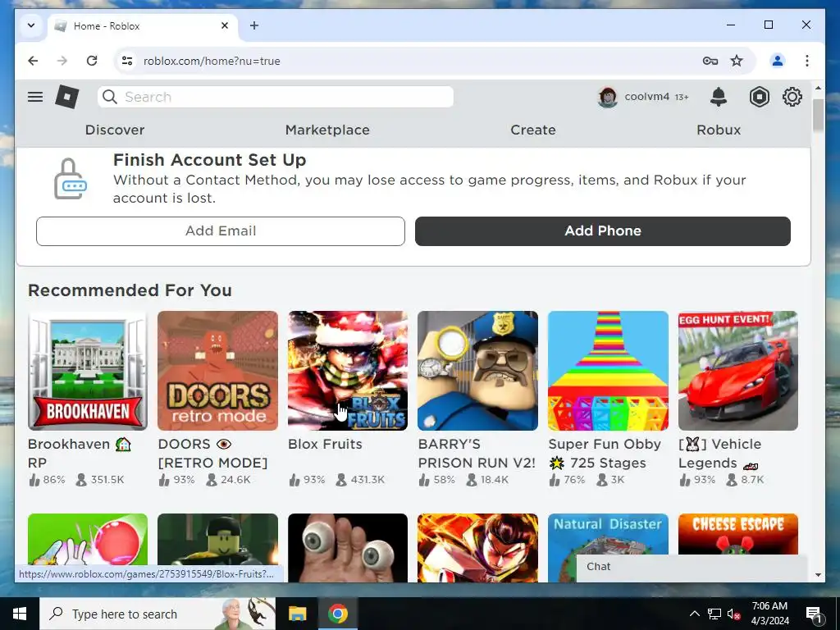Bookmark this page with the star
This screenshot has height=630, width=840.
coord(737,61)
